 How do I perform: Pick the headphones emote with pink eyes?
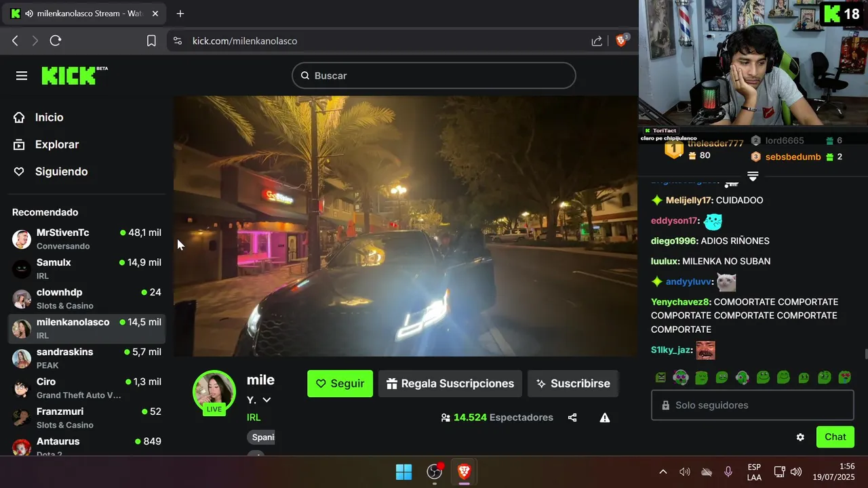681,378
